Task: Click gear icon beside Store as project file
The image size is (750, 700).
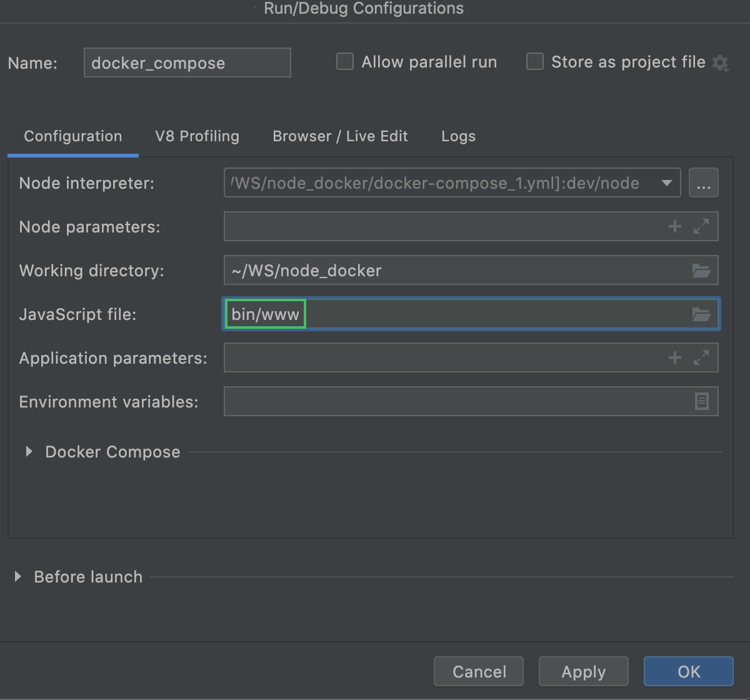Action: click(721, 63)
